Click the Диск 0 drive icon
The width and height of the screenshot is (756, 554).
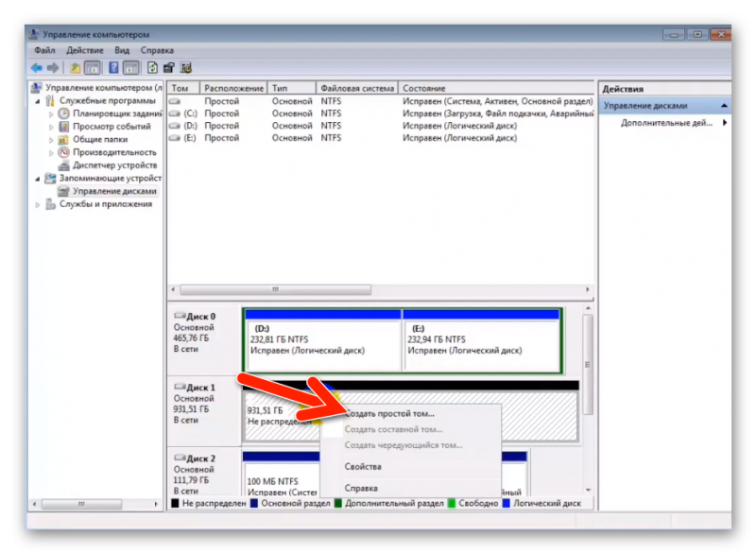180,316
